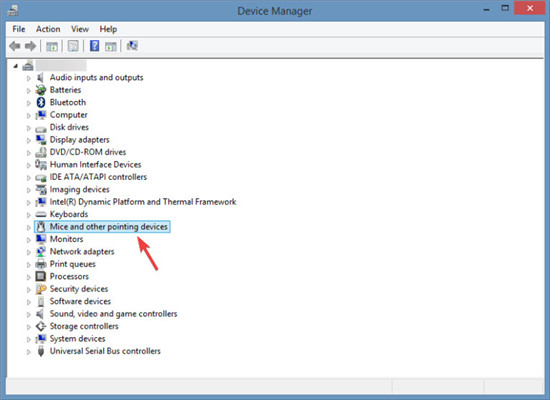Open the Help question-mark toolbar icon

pos(94,46)
